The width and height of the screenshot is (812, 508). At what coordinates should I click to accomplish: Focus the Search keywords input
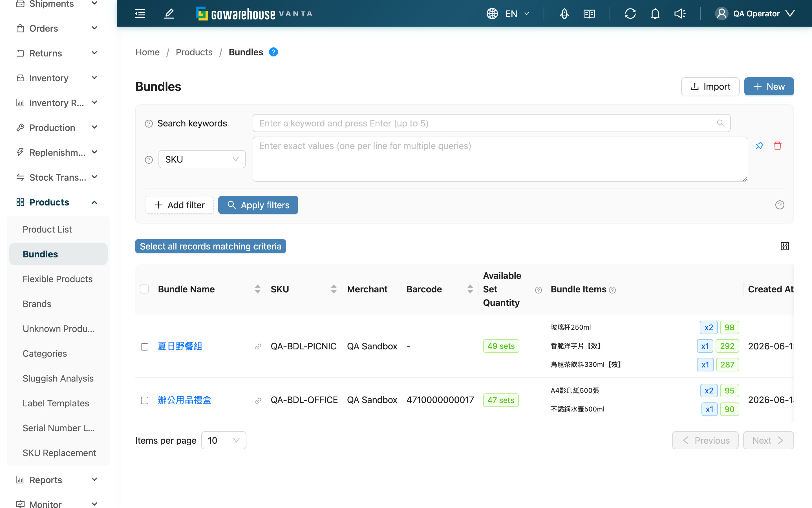coord(491,123)
